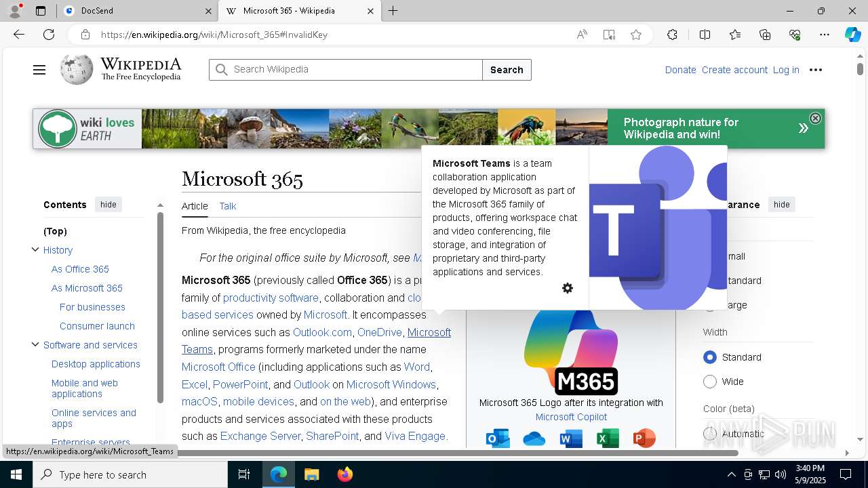Go to Consumer launch section
This screenshot has width=868, height=488.
coord(97,326)
